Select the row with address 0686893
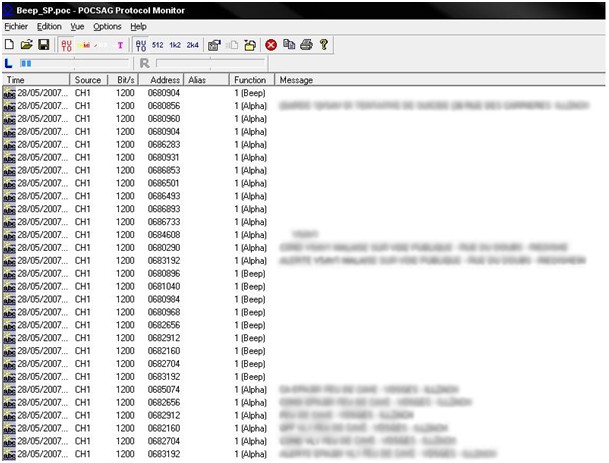609x463 pixels. [x=304, y=209]
